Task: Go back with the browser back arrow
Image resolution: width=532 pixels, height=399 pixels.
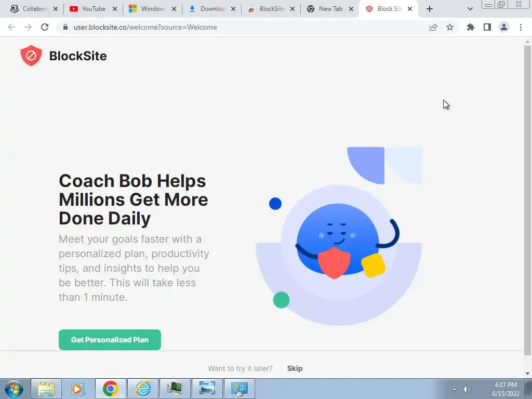Action: [x=11, y=27]
